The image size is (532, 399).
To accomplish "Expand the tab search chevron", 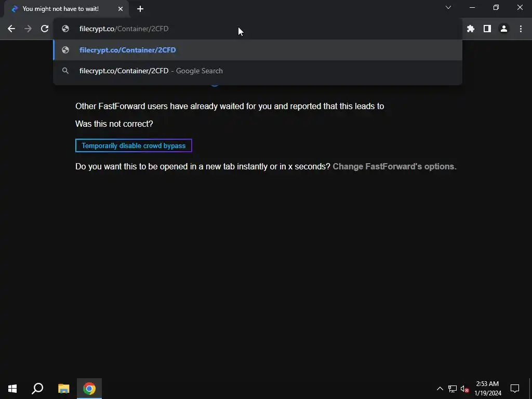I will pos(448,7).
